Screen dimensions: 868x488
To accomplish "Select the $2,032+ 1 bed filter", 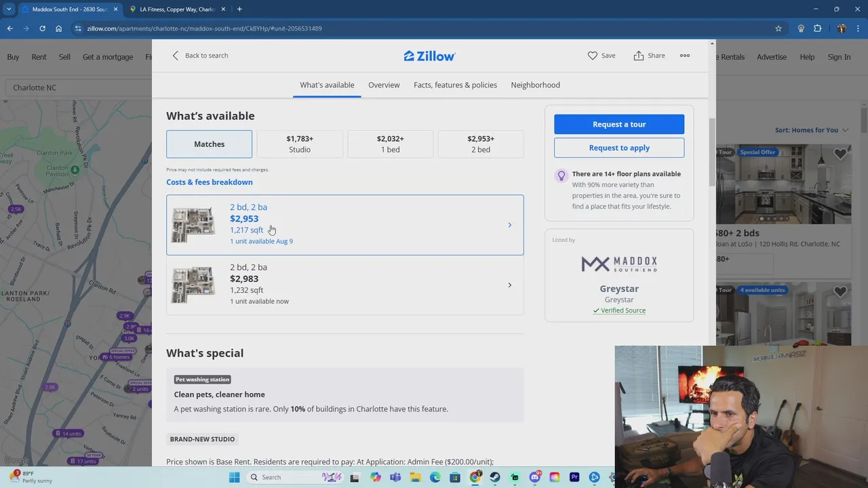I will [x=390, y=144].
